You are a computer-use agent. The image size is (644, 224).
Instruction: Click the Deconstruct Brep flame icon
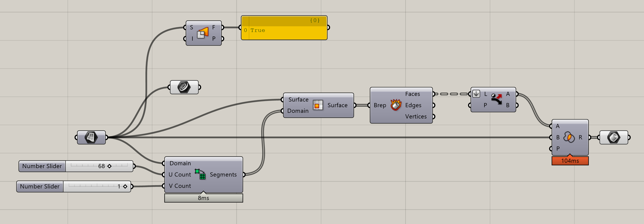tap(396, 105)
